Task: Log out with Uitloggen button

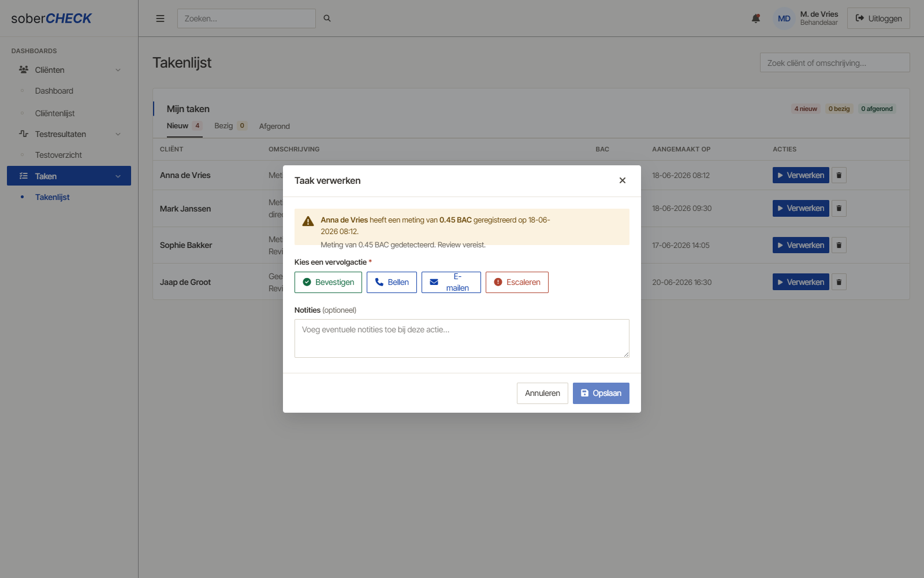Action: point(878,18)
